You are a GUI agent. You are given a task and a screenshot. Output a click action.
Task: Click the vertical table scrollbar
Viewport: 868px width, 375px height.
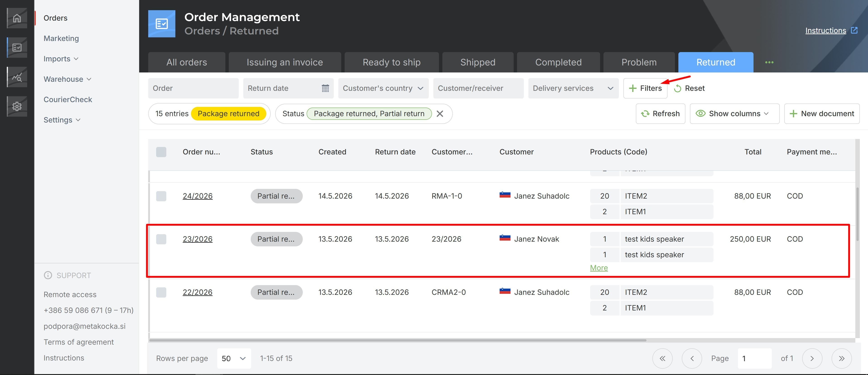[858, 214]
